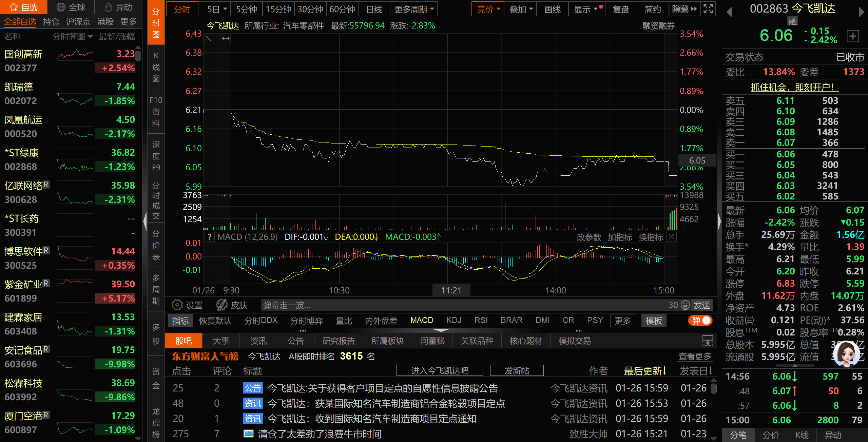Click the skin theme icon
Image resolution: width=868 pixels, height=442 pixels.
[x=222, y=305]
